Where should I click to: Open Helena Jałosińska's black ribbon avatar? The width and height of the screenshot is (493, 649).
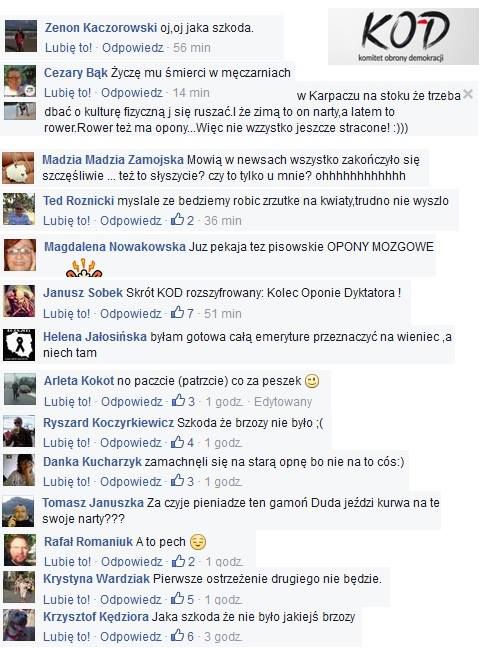(x=19, y=345)
